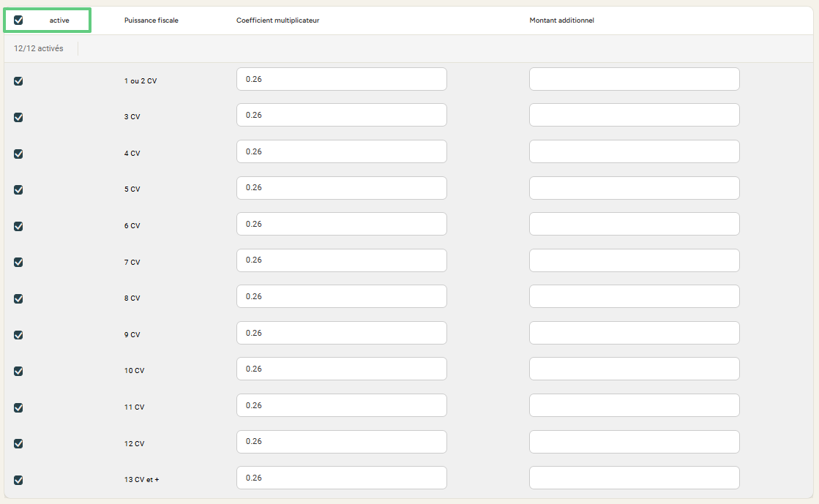Toggle the 4 CV row checkbox
Viewport: 819px width, 504px height.
(x=18, y=154)
